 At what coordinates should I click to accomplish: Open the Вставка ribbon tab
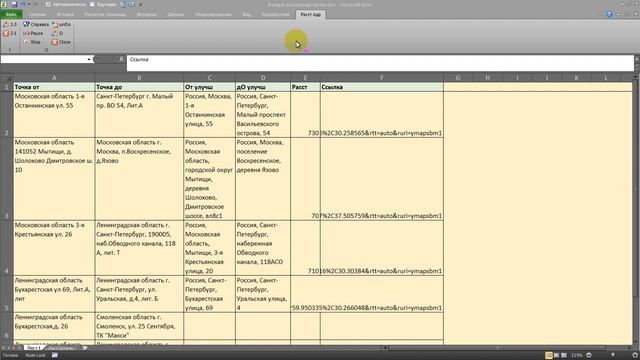coord(65,14)
